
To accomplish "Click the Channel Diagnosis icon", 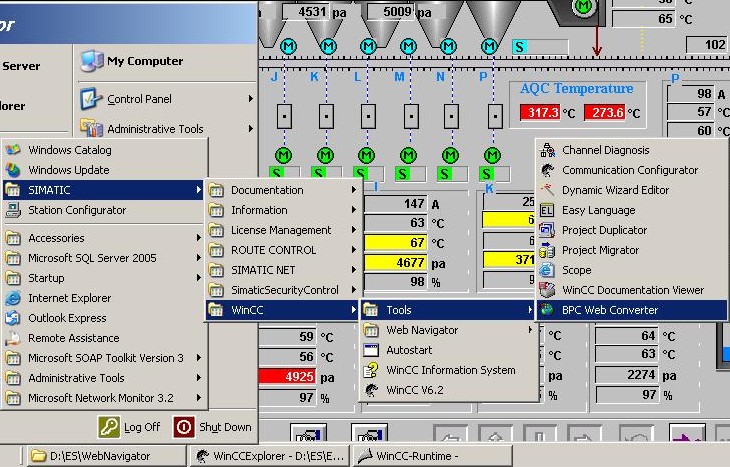I will (547, 150).
